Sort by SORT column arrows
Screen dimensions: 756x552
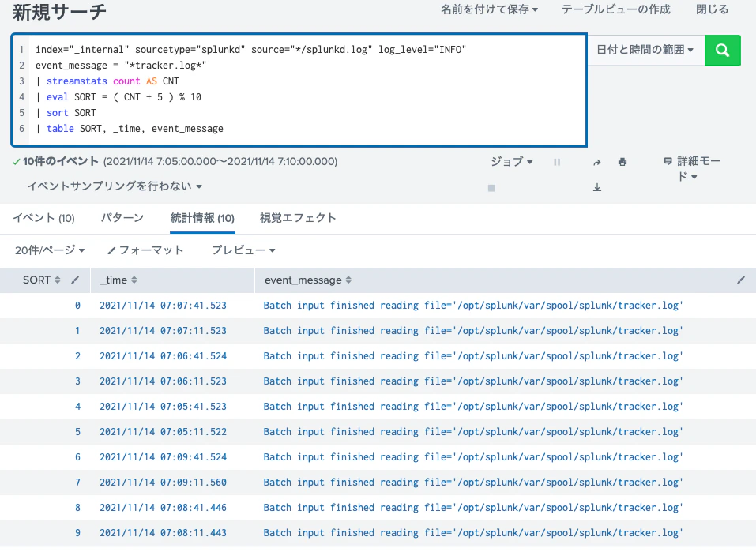click(58, 280)
